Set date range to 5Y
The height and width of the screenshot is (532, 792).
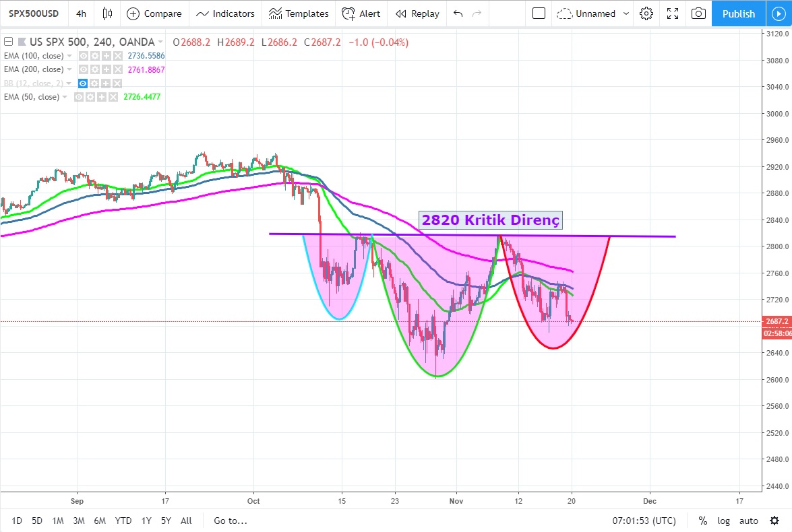[166, 521]
